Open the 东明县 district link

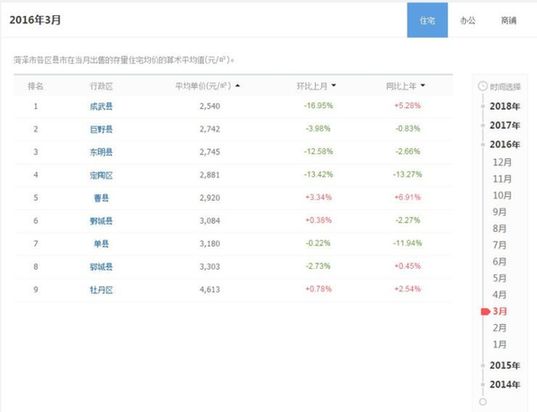click(101, 152)
